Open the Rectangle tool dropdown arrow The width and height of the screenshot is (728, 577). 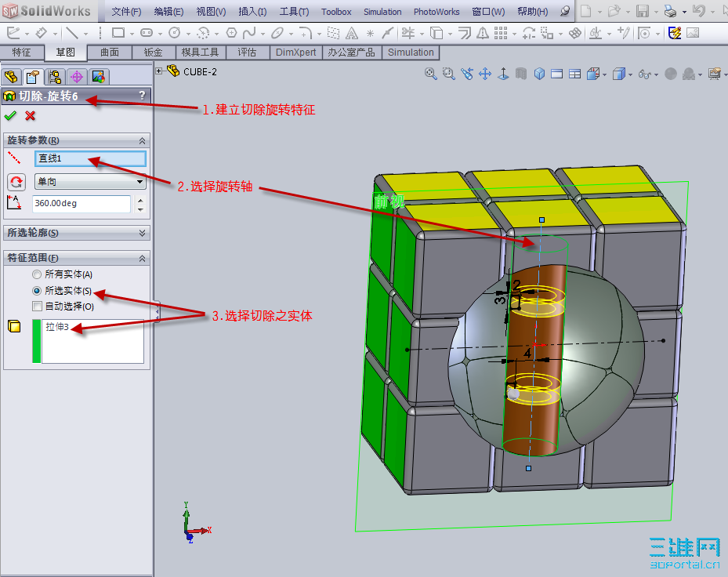point(132,34)
